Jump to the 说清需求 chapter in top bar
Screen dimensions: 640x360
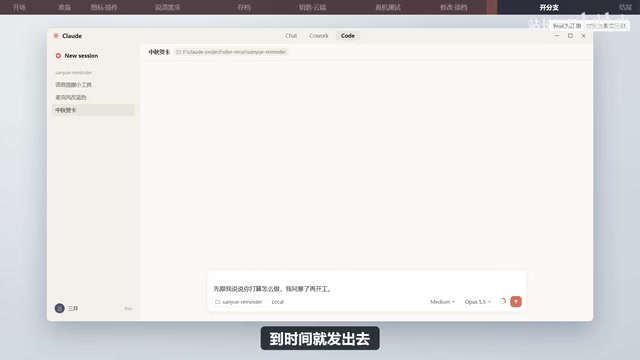tap(168, 7)
